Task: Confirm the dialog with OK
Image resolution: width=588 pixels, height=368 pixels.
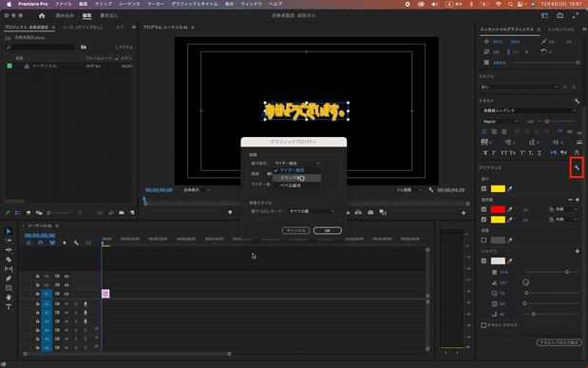Action: pyautogui.click(x=328, y=230)
